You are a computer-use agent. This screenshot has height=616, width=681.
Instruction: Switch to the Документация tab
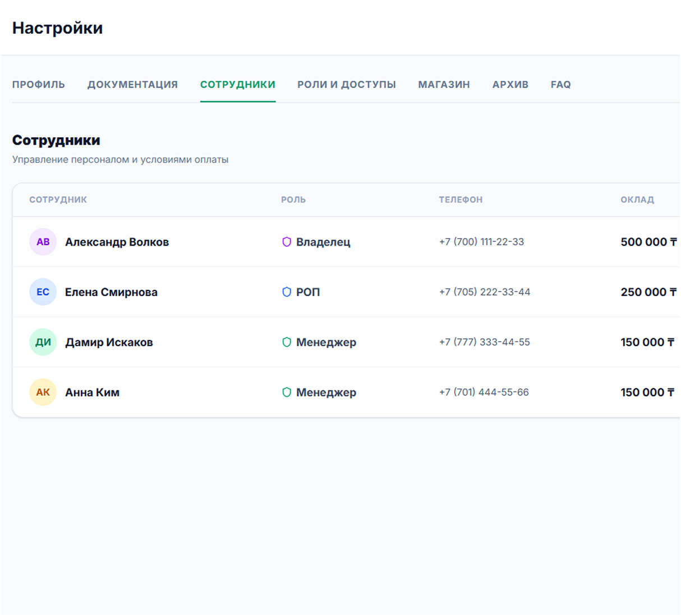[x=132, y=85]
